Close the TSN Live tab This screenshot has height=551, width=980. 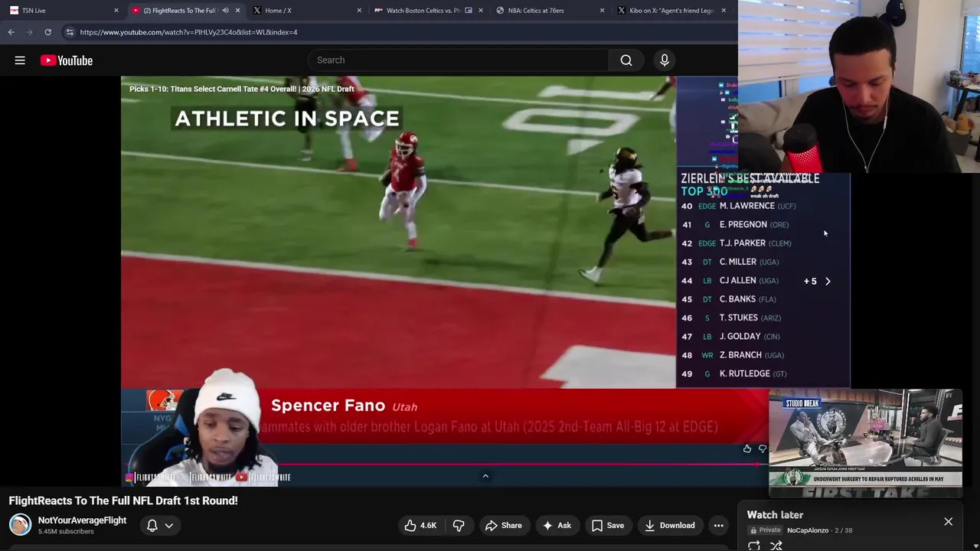click(x=116, y=11)
